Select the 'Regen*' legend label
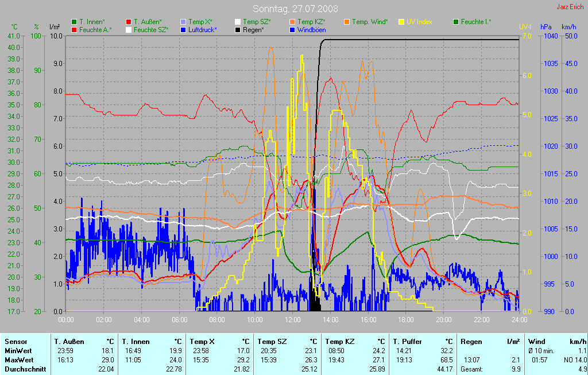This screenshot has height=375, width=588. pos(253,30)
